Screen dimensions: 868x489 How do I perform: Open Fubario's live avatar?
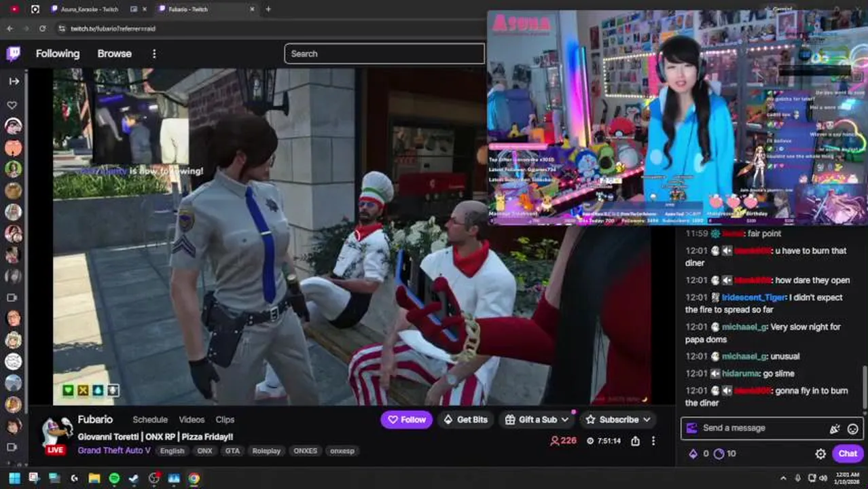click(x=56, y=435)
